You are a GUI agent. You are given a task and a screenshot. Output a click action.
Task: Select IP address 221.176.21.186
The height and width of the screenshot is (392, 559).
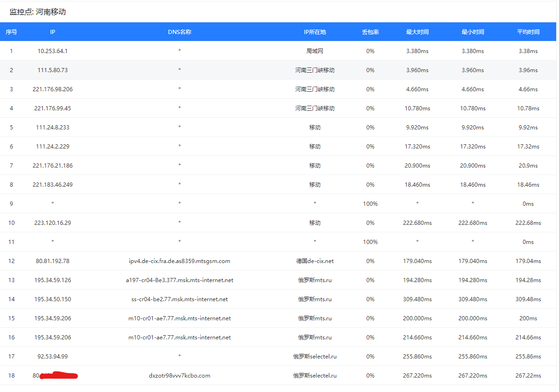53,166
